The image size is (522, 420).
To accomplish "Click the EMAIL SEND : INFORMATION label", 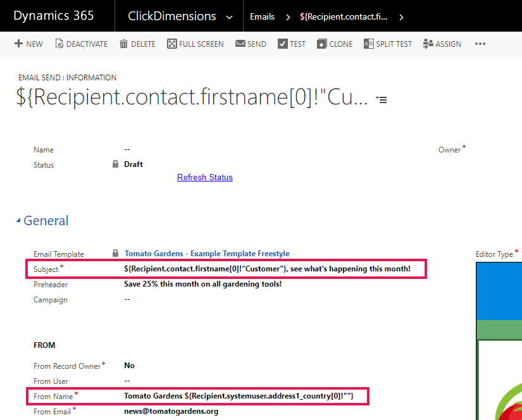I will pyautogui.click(x=67, y=78).
